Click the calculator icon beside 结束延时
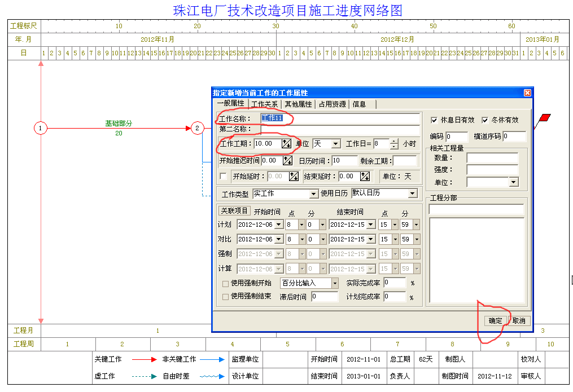 [365, 177]
